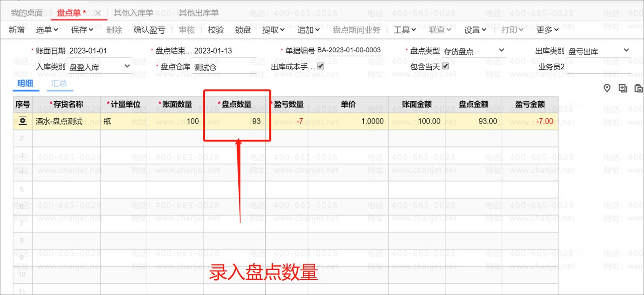Click the 盘点期间业务 button
Screen dimensions: 644x295
coord(356,30)
